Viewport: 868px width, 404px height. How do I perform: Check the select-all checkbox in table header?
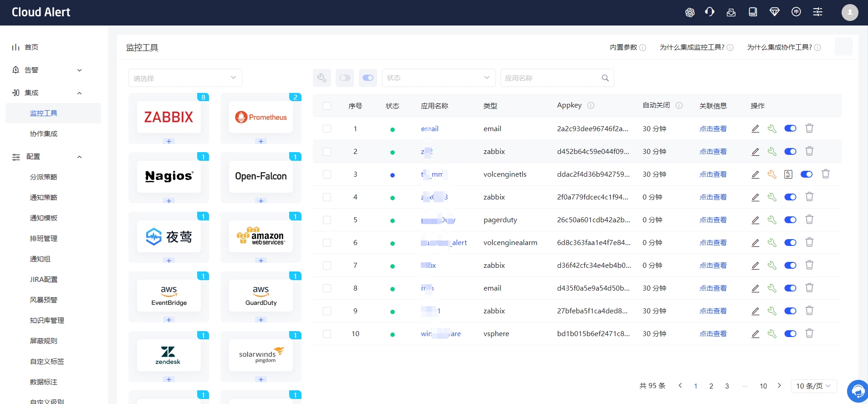327,106
